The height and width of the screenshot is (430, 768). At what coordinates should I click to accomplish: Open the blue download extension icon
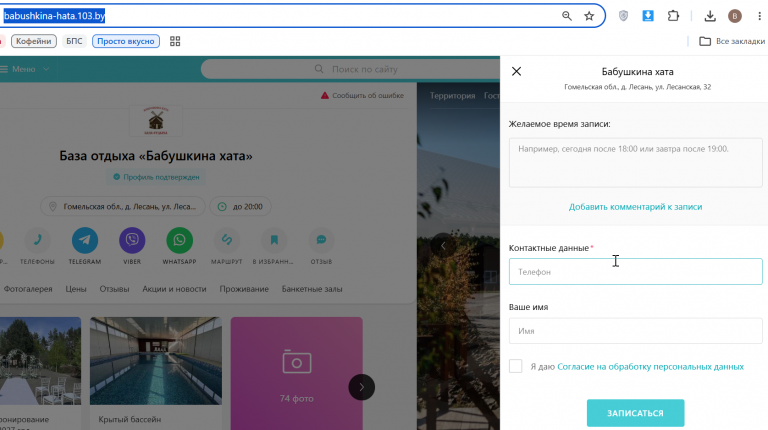click(x=648, y=16)
